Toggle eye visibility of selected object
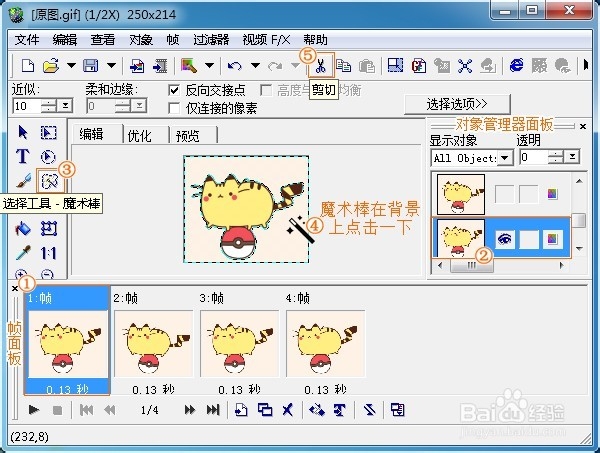Image resolution: width=600 pixels, height=453 pixels. pyautogui.click(x=504, y=239)
